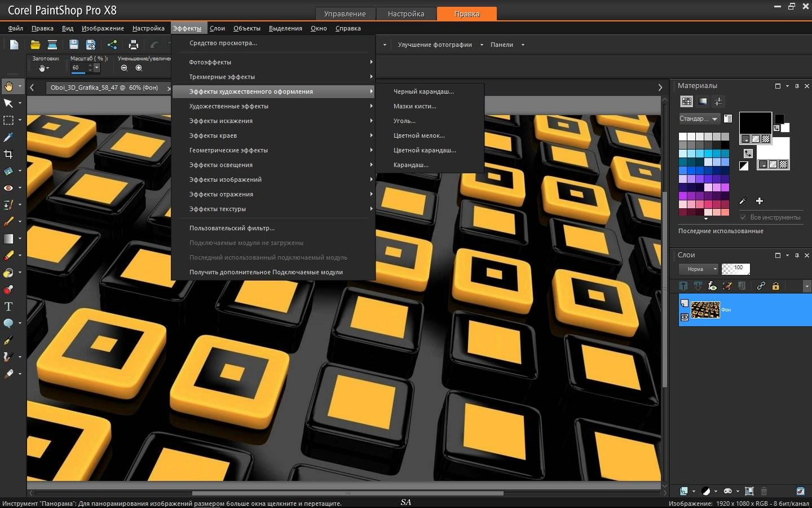Open the Масштаб percentage dropdown arrow

pyautogui.click(x=97, y=68)
